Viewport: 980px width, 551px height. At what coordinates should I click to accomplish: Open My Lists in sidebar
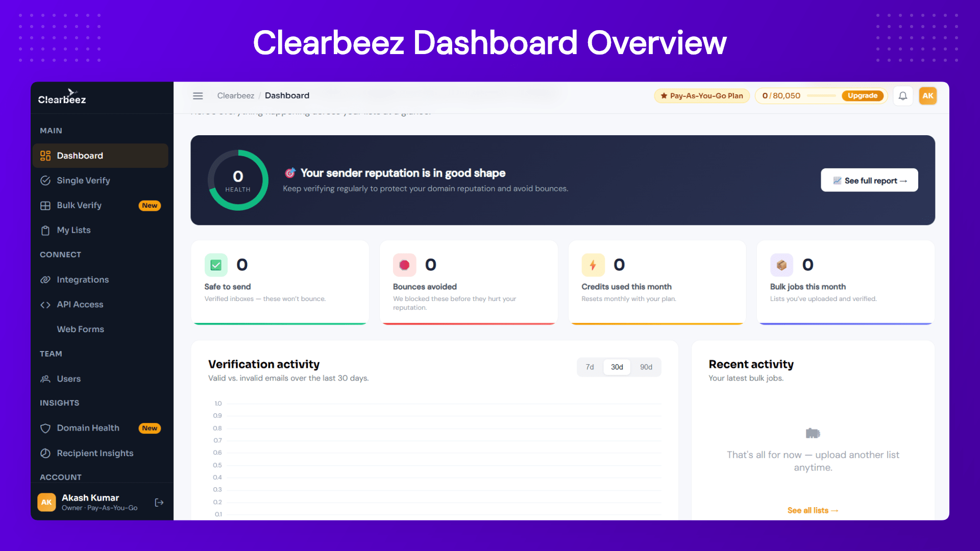pos(101,231)
